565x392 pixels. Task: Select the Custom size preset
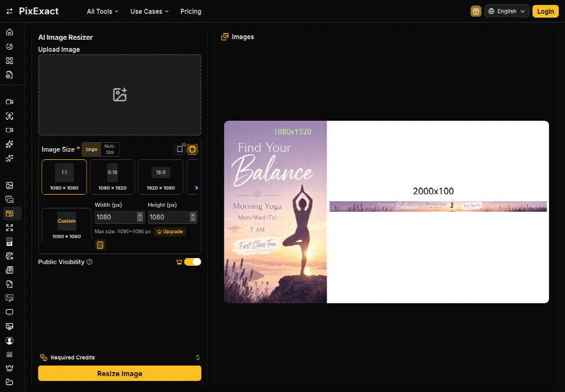[x=67, y=225]
